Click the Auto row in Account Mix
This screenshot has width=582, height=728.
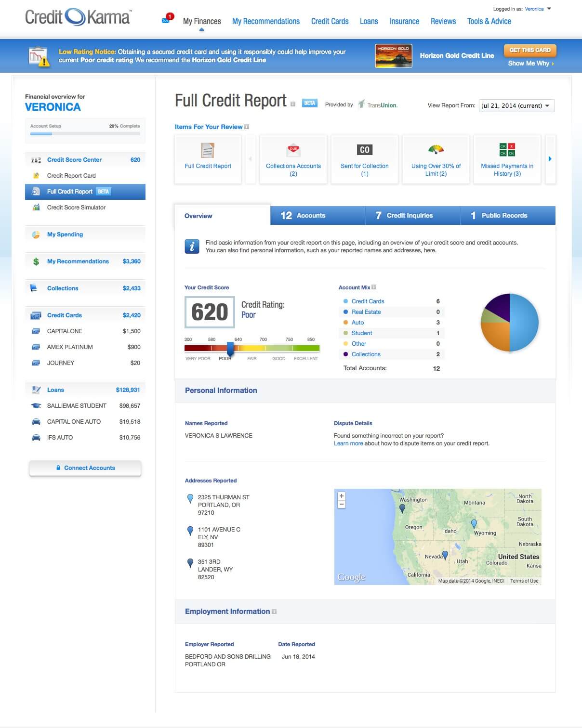[x=391, y=323]
